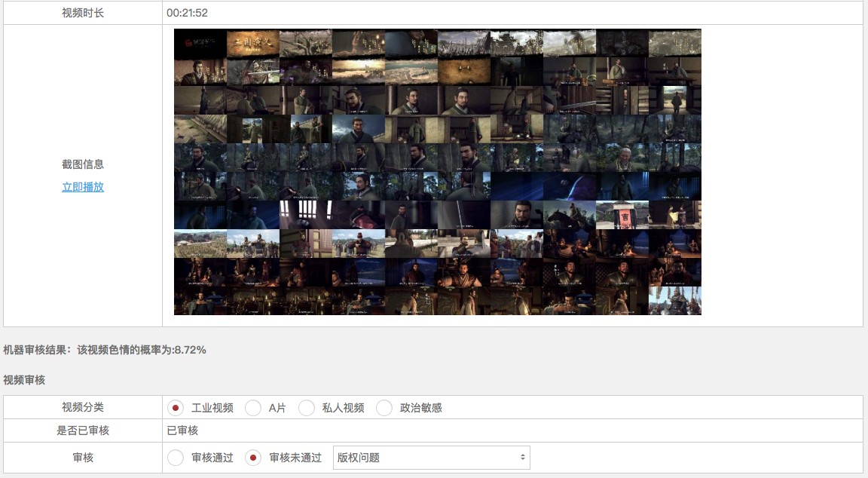Click the 视频分类 label cell
The height and width of the screenshot is (478, 868).
[x=82, y=407]
